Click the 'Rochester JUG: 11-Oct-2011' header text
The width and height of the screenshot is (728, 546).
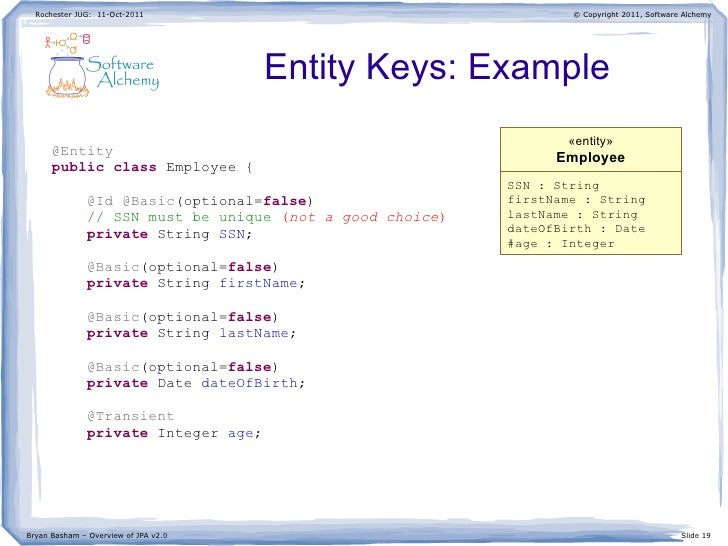click(x=89, y=14)
